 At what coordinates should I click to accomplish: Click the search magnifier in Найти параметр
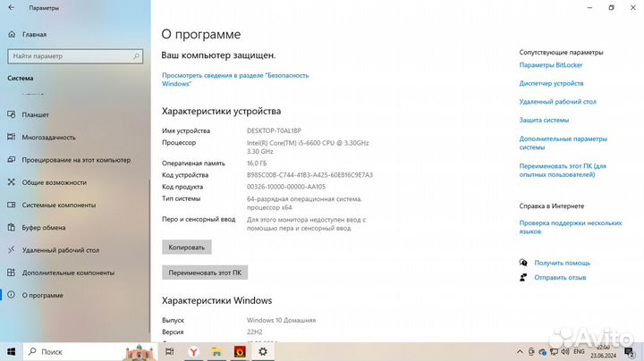[x=136, y=56]
